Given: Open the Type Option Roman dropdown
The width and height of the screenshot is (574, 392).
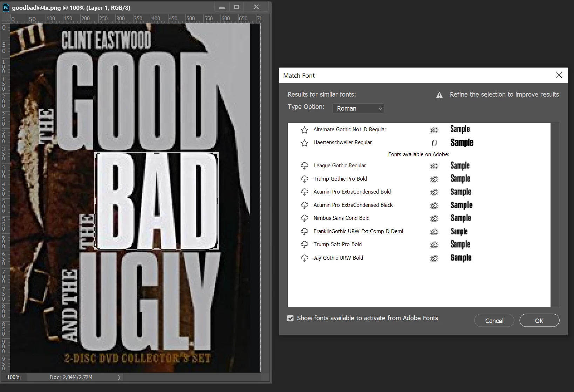Looking at the screenshot, I should [358, 108].
